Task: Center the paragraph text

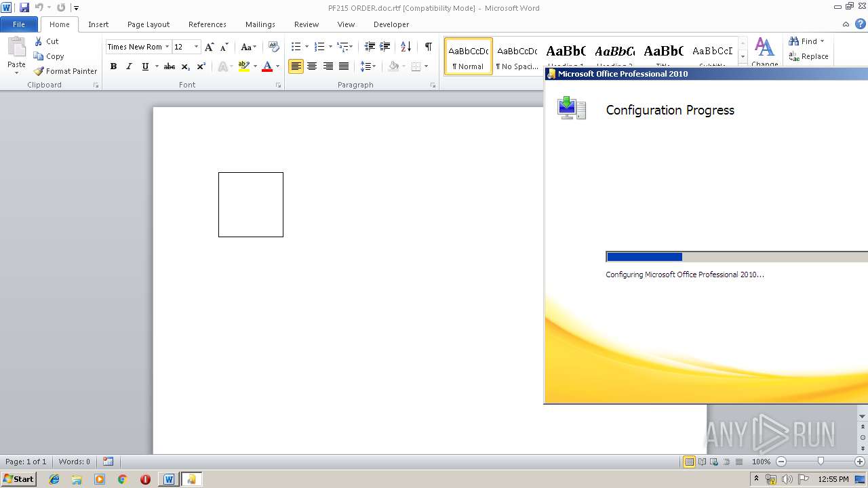Action: pos(312,66)
